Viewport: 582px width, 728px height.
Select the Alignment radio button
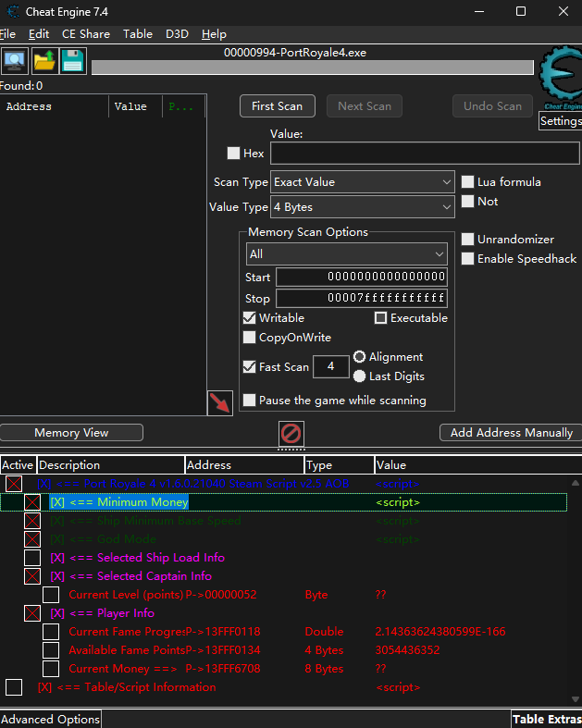[x=359, y=356]
